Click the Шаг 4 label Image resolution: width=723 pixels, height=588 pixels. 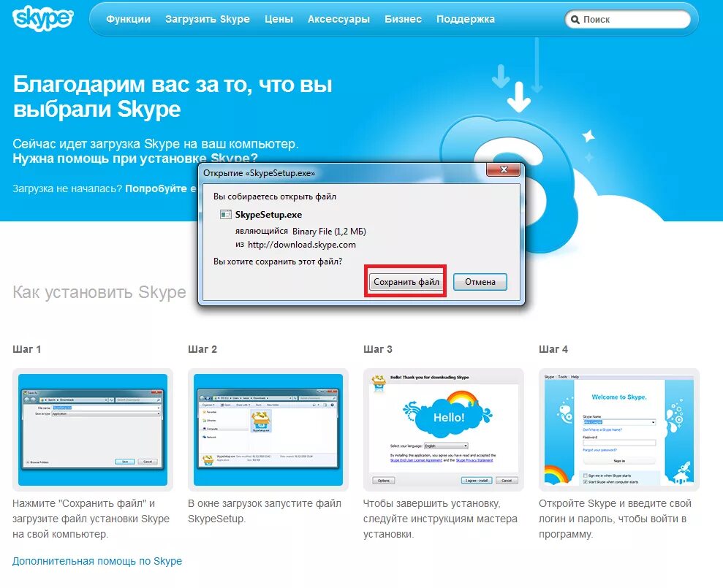553,349
